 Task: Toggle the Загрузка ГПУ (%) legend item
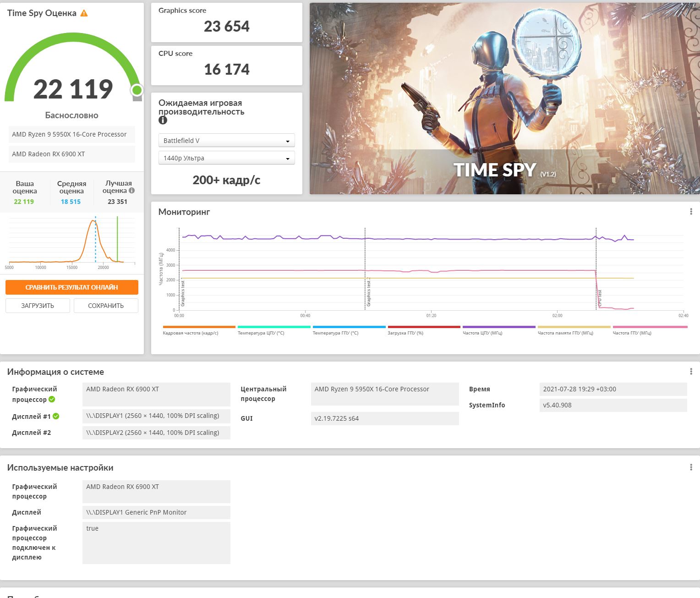424,330
